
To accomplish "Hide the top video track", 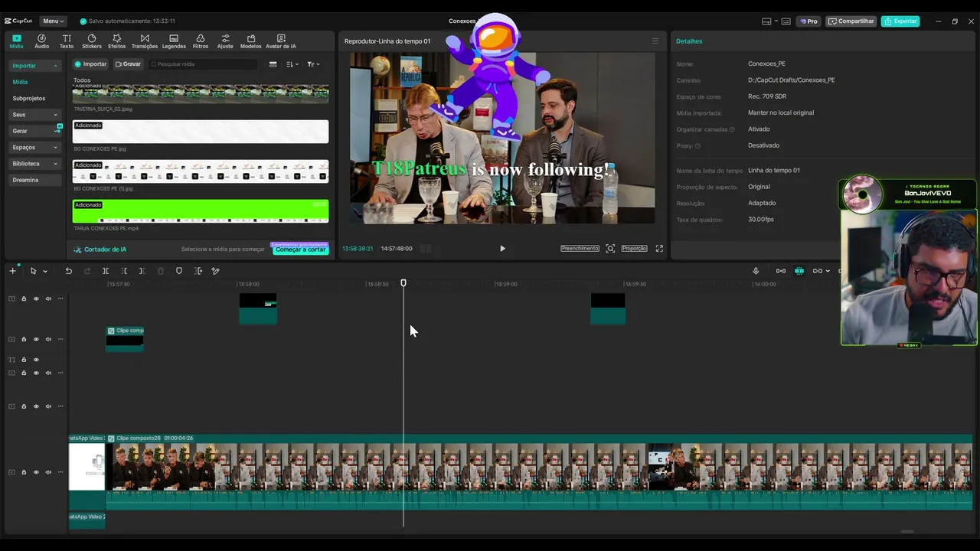I will coord(36,299).
